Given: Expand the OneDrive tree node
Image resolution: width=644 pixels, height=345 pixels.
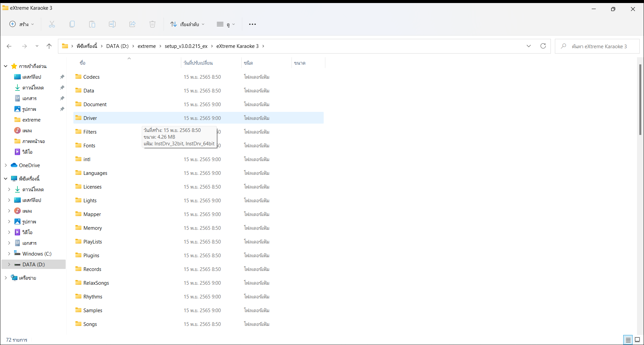Looking at the screenshot, I should point(6,165).
